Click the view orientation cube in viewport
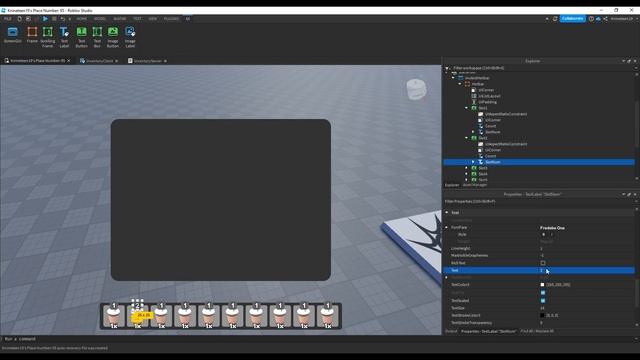 coord(416,89)
